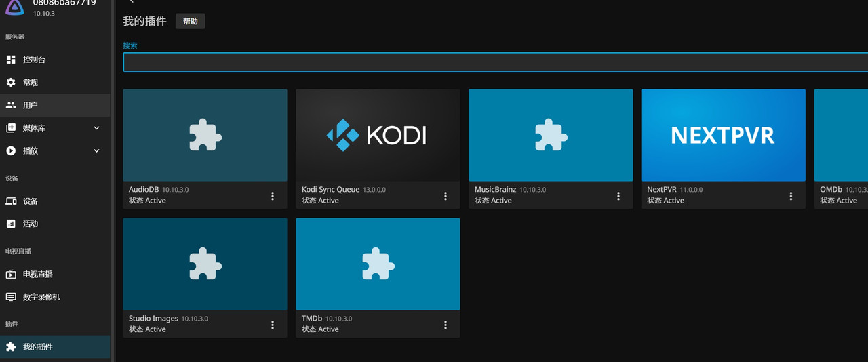This screenshot has width=868, height=362.
Task: Click the 设备 devices icon
Action: 11,201
